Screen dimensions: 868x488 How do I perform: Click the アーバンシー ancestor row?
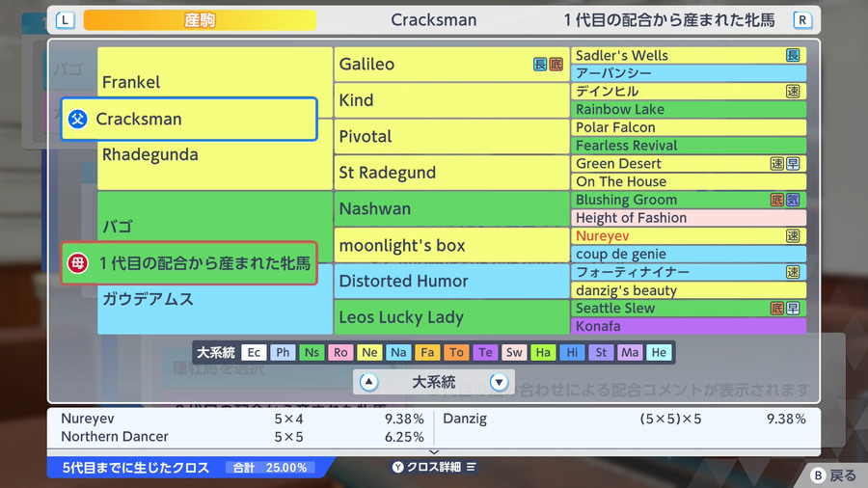[689, 73]
